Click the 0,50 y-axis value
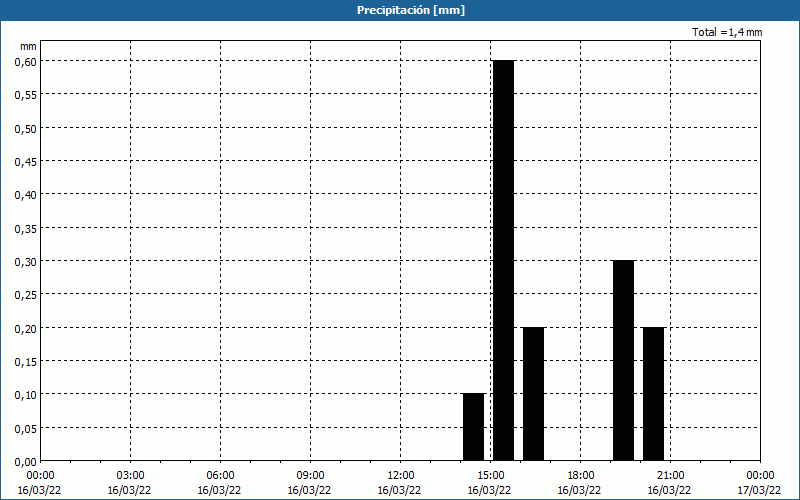 [x=26, y=128]
